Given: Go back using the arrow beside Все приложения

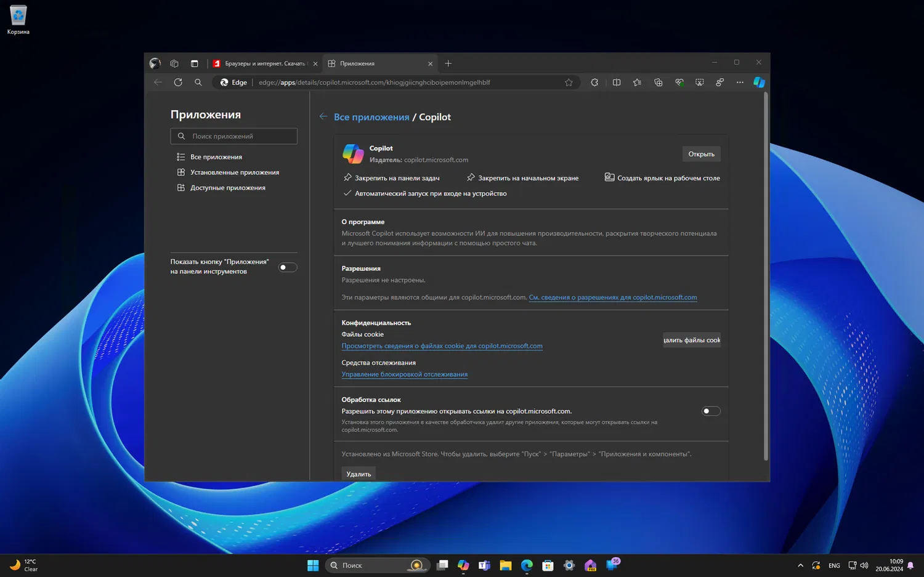Looking at the screenshot, I should (323, 116).
